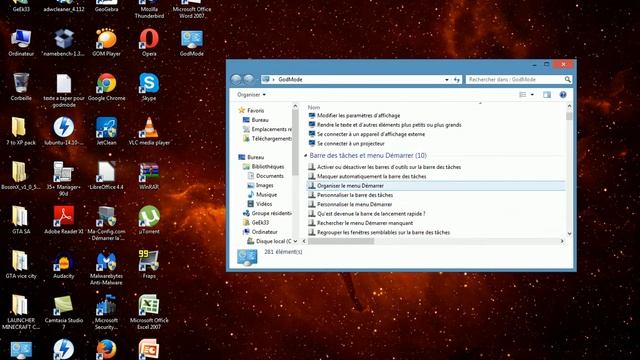Open the GodMode desktop shortcut
The height and width of the screenshot is (360, 640).
[192, 42]
